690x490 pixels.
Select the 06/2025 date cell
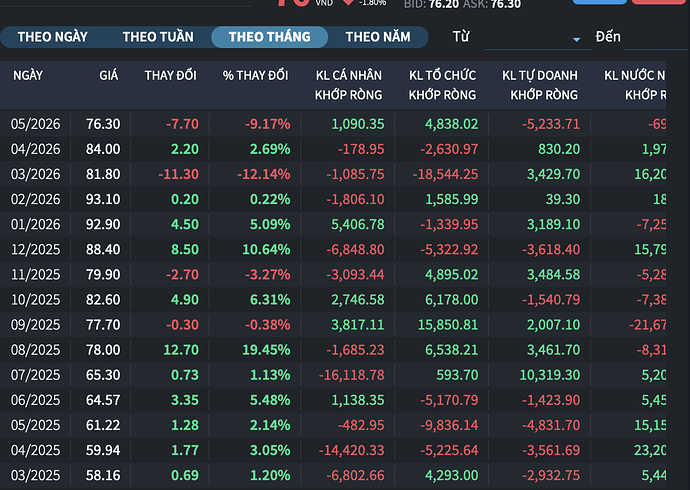[35, 400]
